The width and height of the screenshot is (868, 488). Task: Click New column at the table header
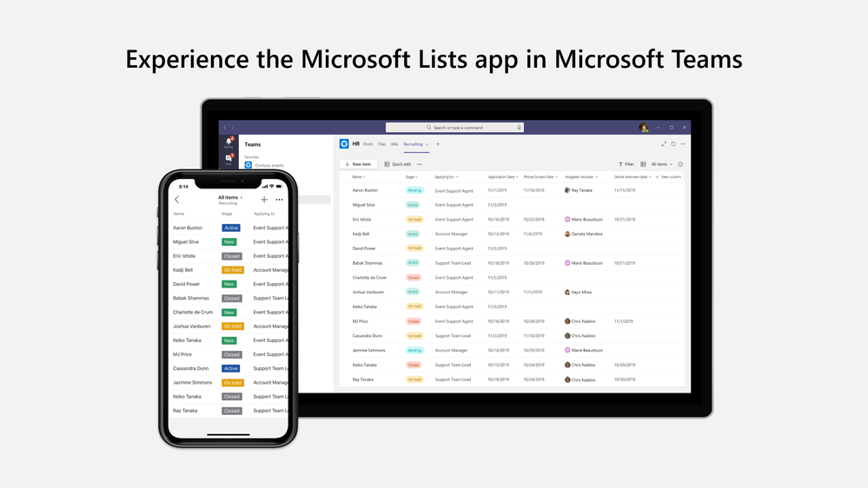(x=669, y=177)
